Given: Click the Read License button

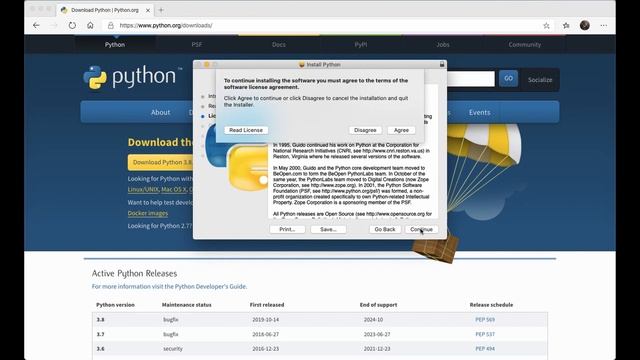Looking at the screenshot, I should pyautogui.click(x=246, y=130).
